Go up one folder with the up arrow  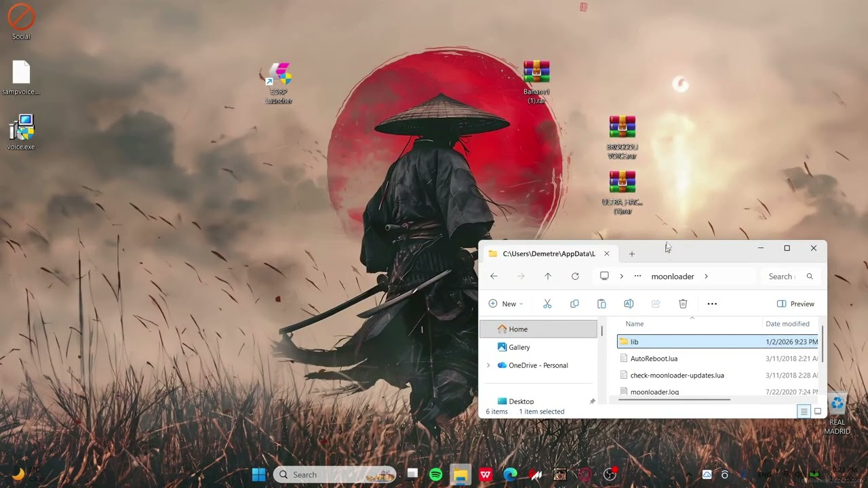pos(548,277)
